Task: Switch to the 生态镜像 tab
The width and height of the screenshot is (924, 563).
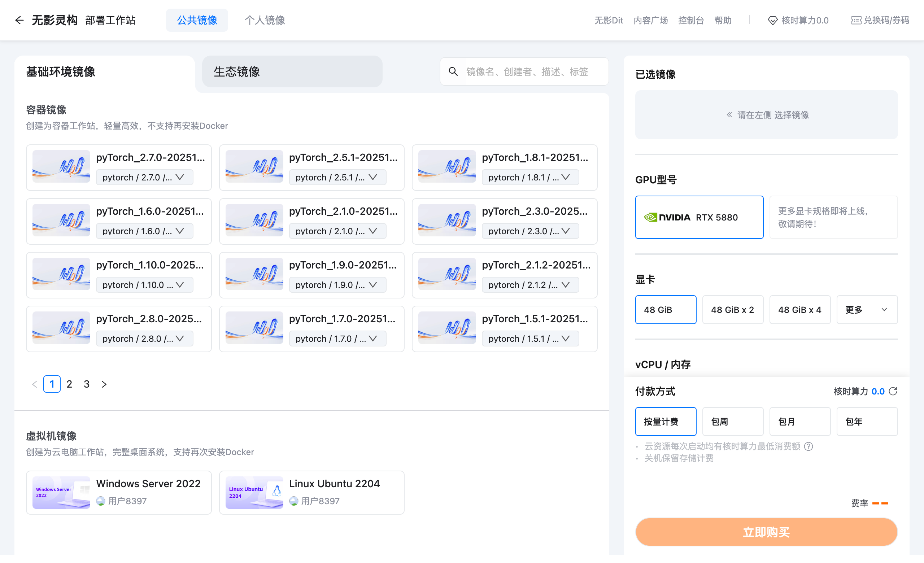Action: [x=237, y=71]
